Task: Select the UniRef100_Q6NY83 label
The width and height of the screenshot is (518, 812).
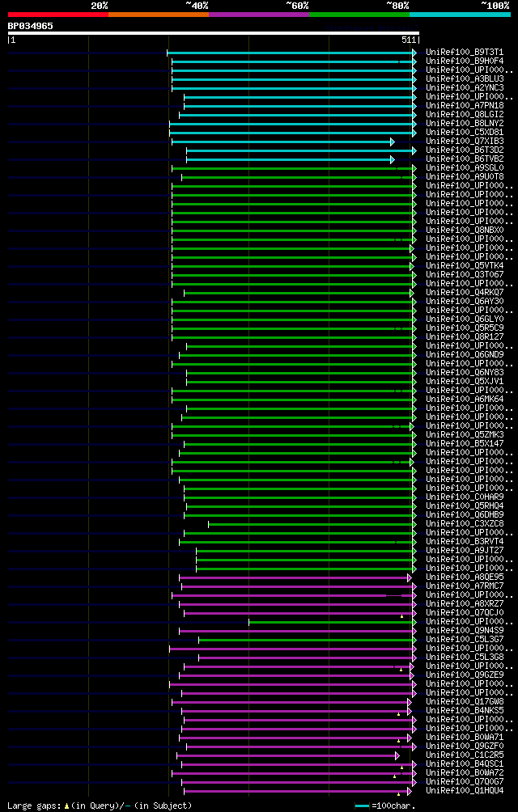Action: click(465, 373)
